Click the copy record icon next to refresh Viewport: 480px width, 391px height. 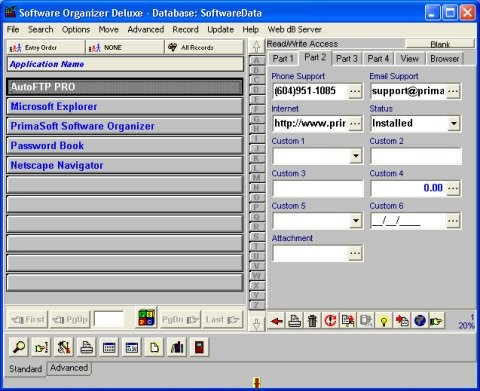coord(348,321)
